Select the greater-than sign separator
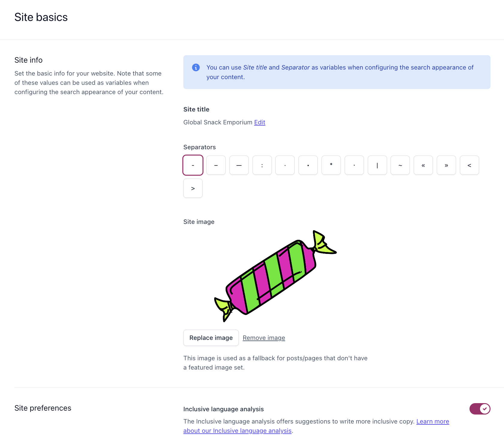This screenshot has width=504, height=440. (193, 188)
